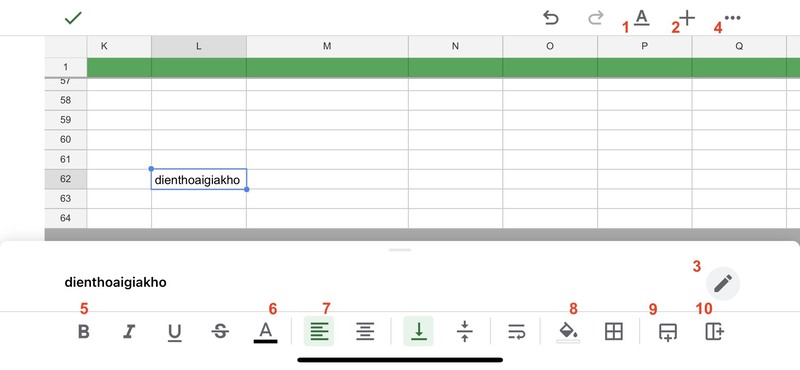Select middle vertical alignment
The image size is (800, 370).
[x=464, y=332]
